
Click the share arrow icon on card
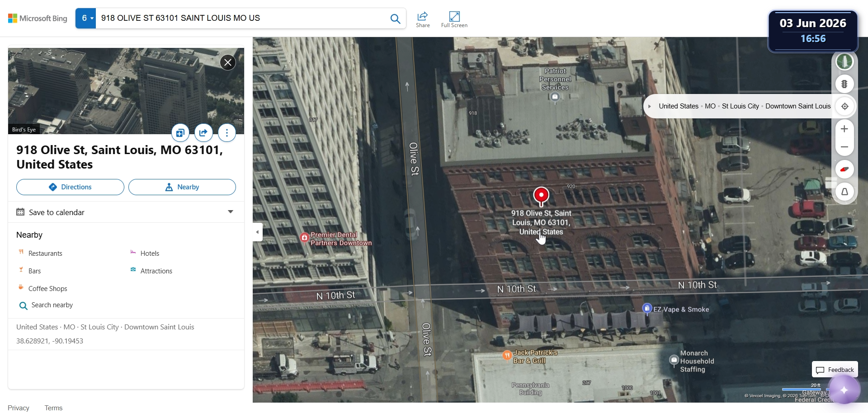click(x=203, y=133)
